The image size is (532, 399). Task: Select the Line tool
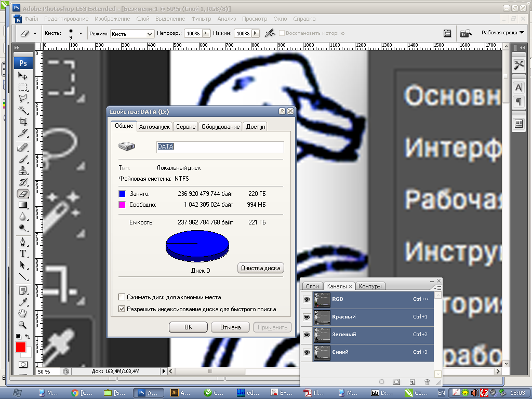pos(23,276)
